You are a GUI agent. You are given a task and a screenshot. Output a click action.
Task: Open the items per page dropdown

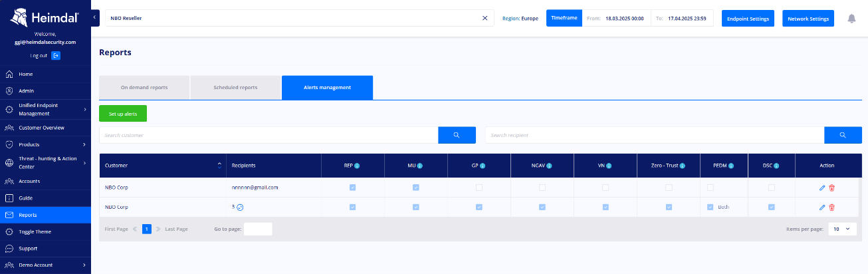click(842, 229)
